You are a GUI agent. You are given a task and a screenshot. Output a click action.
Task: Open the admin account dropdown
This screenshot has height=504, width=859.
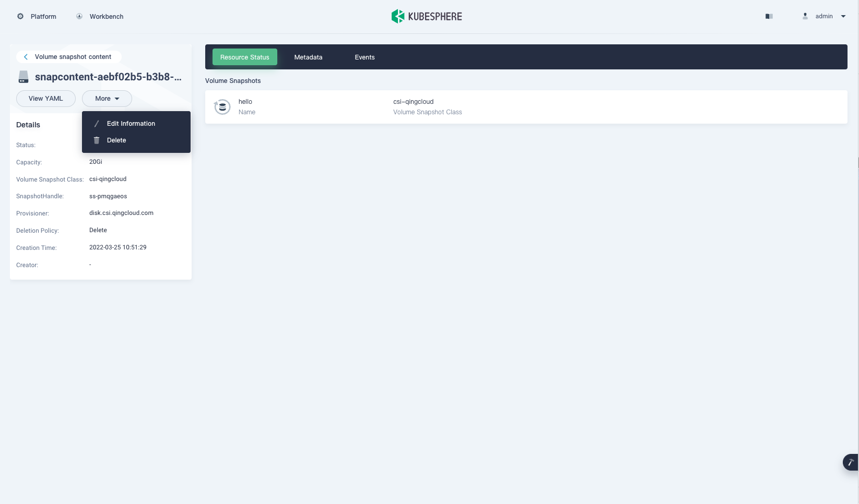[x=824, y=16]
